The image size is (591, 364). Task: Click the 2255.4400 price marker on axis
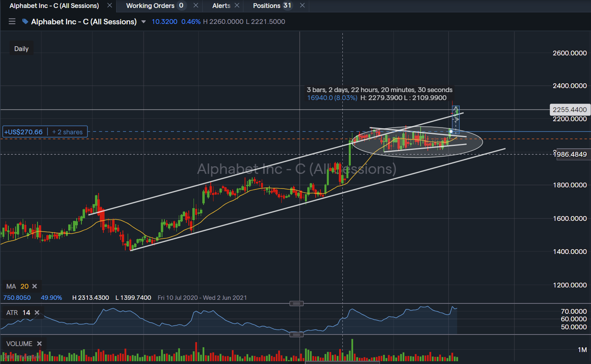[569, 110]
